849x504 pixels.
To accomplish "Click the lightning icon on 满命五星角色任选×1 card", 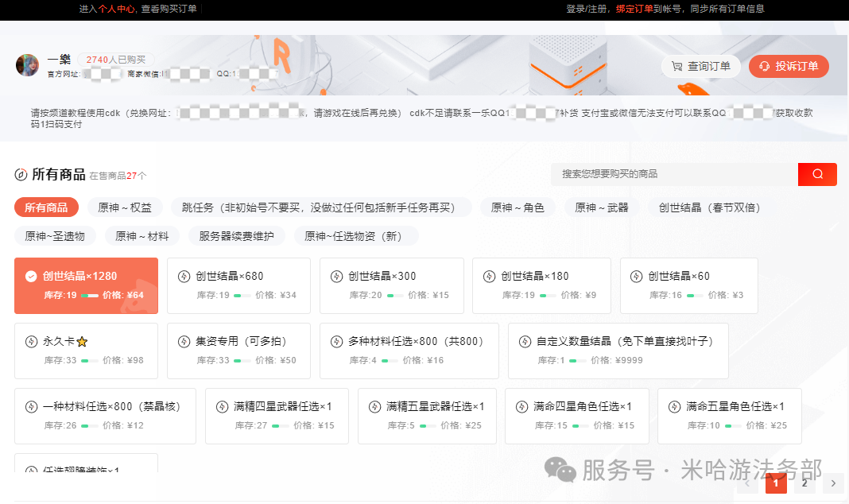I will tap(676, 405).
